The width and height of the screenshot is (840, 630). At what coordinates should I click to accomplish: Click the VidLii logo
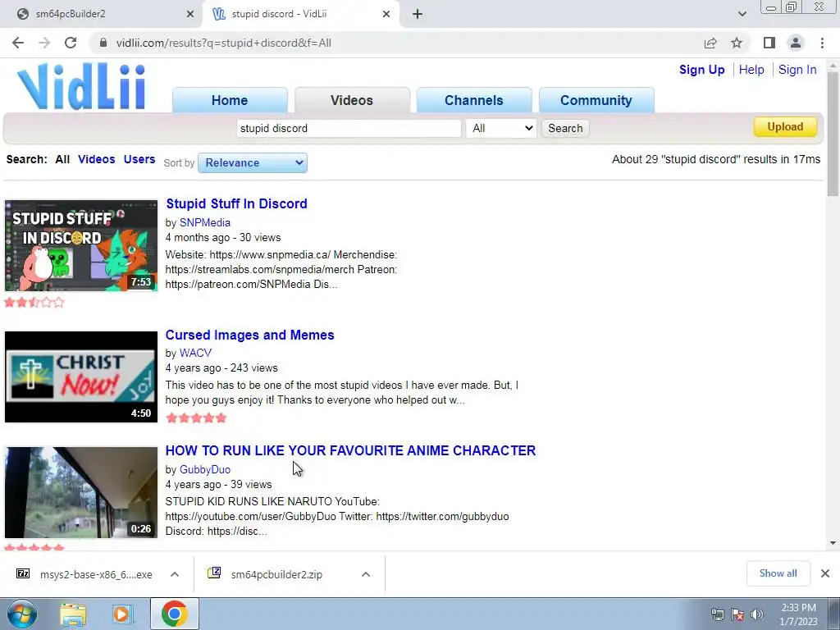point(81,87)
